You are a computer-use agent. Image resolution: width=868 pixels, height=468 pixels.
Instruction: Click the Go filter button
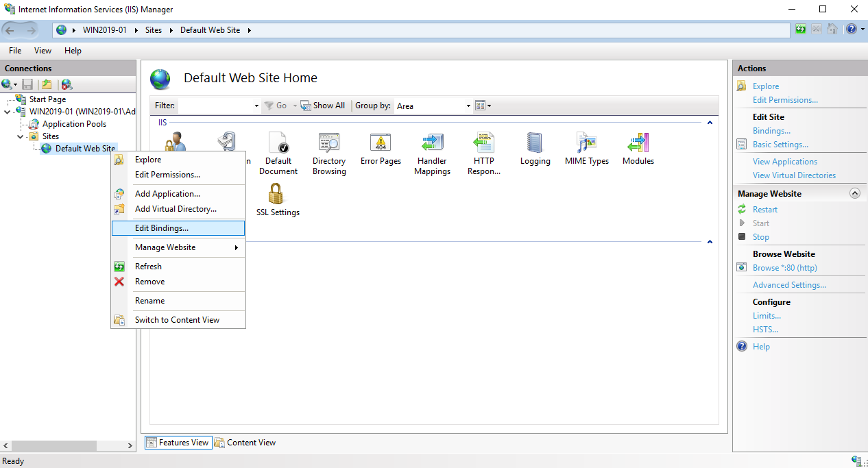point(276,106)
